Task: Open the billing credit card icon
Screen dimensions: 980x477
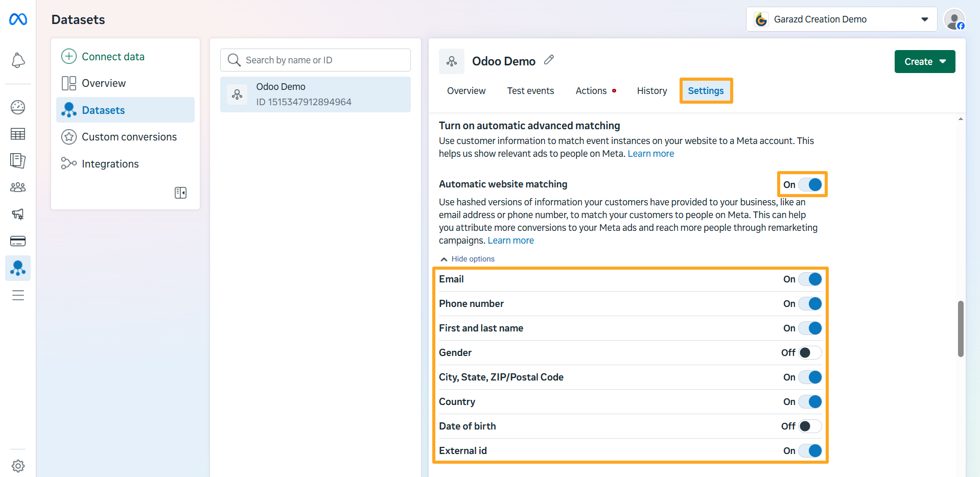Action: pyautogui.click(x=18, y=241)
